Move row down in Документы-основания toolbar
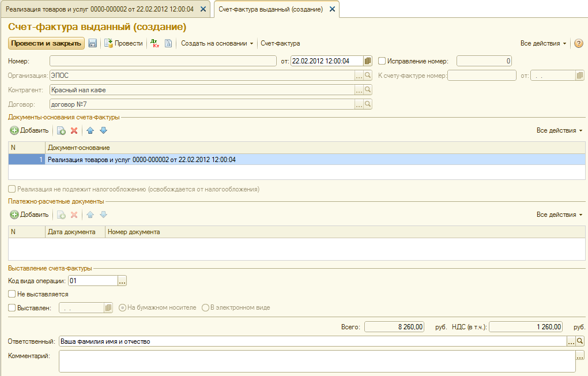 [104, 130]
